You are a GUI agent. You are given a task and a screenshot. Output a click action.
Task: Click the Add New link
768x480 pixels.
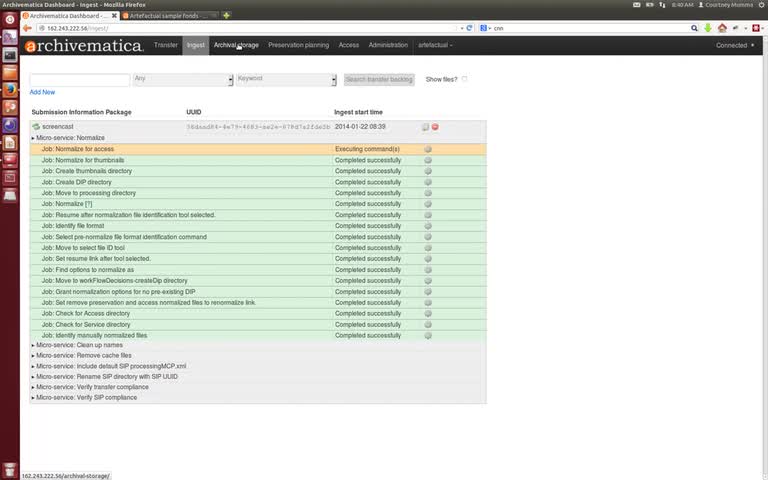click(42, 92)
